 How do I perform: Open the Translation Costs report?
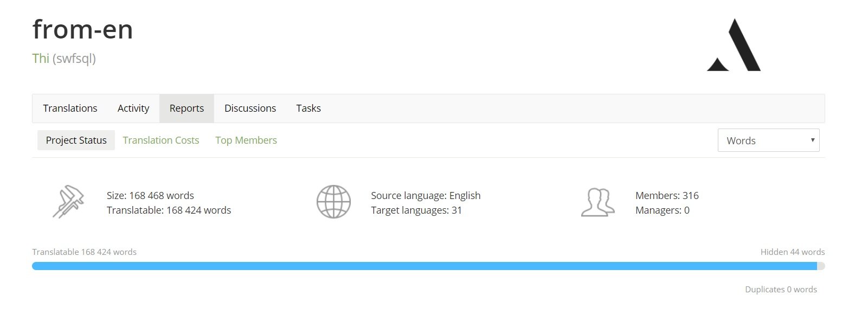click(x=161, y=140)
